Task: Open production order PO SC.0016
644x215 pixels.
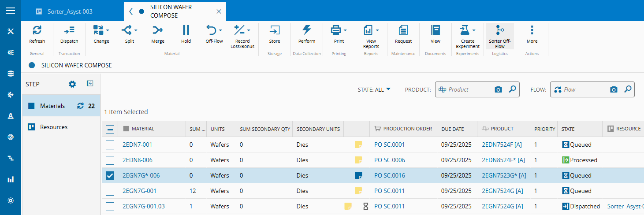Action: (390, 175)
